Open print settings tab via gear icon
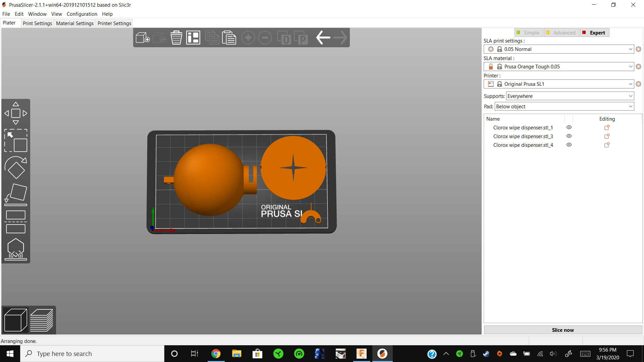Screen dimensions: 644x362 pyautogui.click(x=638, y=49)
